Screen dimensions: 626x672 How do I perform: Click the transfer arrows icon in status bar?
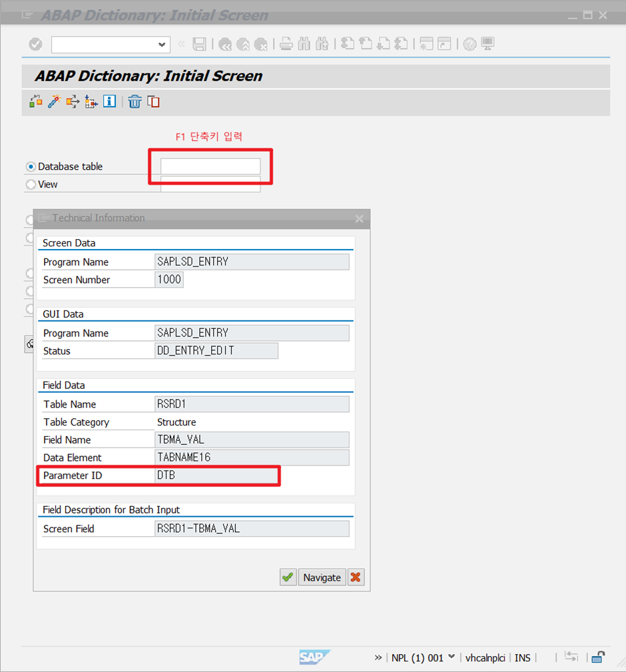click(x=571, y=657)
